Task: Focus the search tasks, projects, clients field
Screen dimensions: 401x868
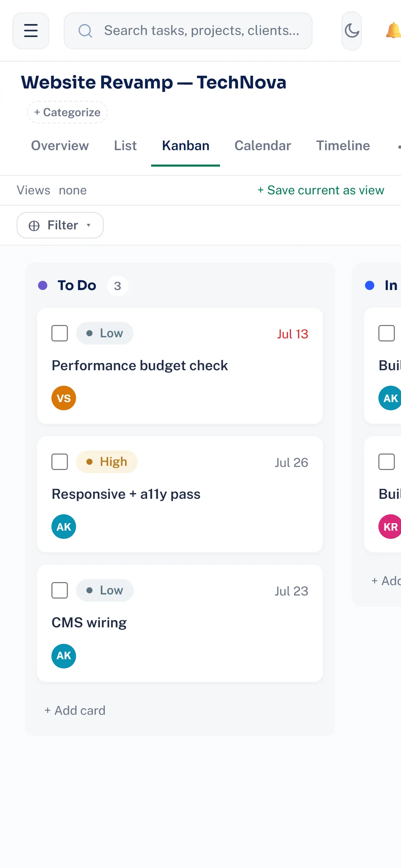Action: point(188,31)
